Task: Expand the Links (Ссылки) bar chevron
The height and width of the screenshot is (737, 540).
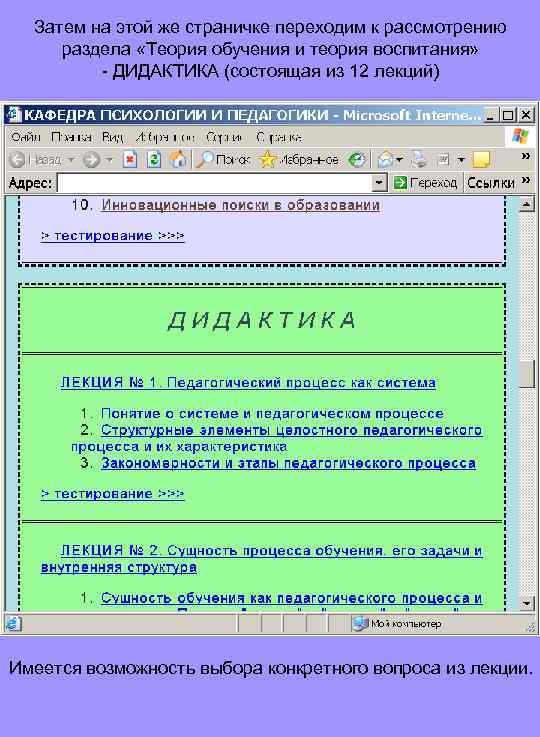Action: pyautogui.click(x=526, y=180)
